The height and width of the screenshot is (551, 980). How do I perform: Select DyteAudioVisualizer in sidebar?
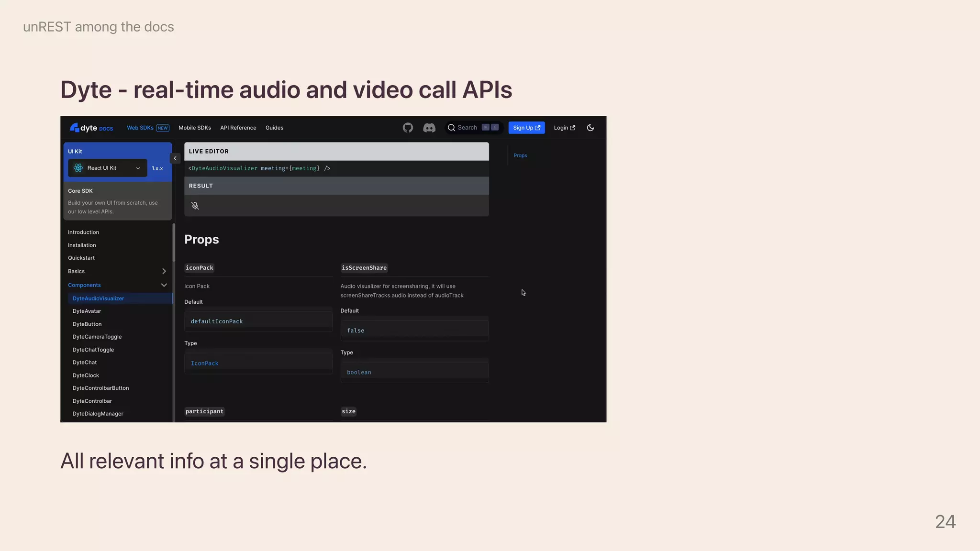120,298
